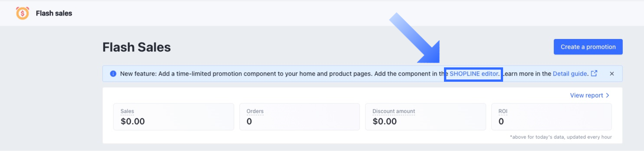Click the Flash sales app logo icon

point(22,13)
